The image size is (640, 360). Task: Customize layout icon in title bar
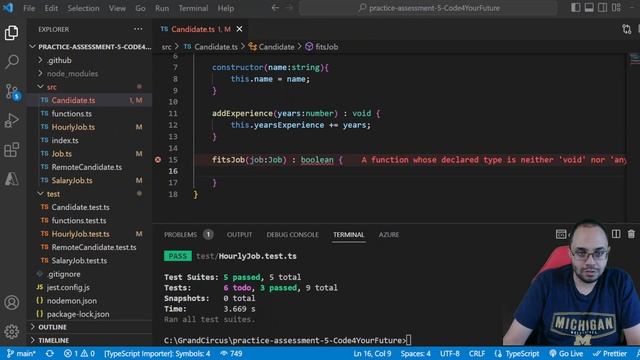(616, 8)
